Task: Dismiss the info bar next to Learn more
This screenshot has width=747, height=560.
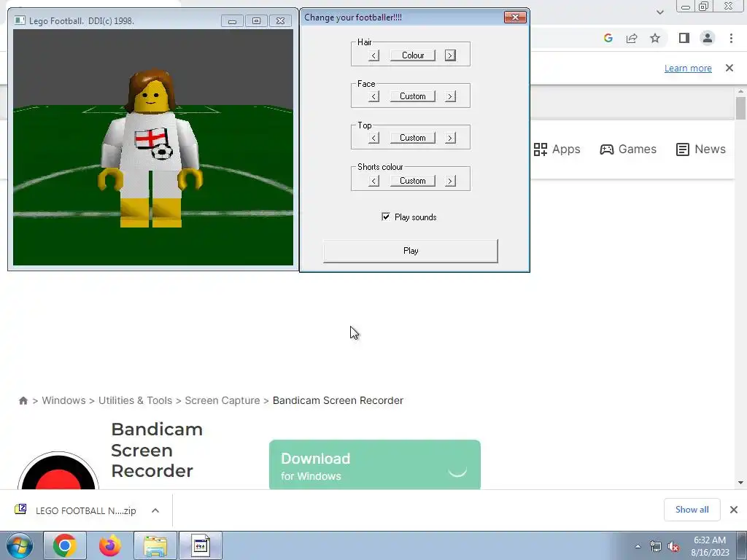Action: click(729, 68)
